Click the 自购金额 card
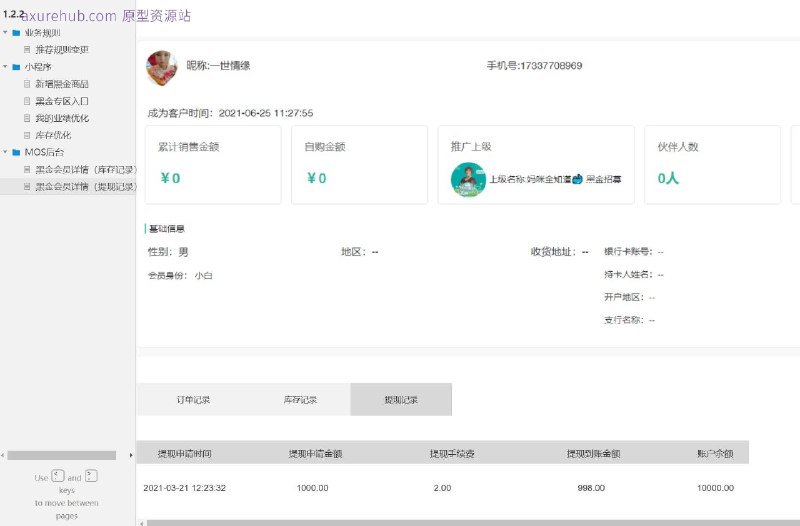Screen dimensions: 800x526 (x=360, y=165)
